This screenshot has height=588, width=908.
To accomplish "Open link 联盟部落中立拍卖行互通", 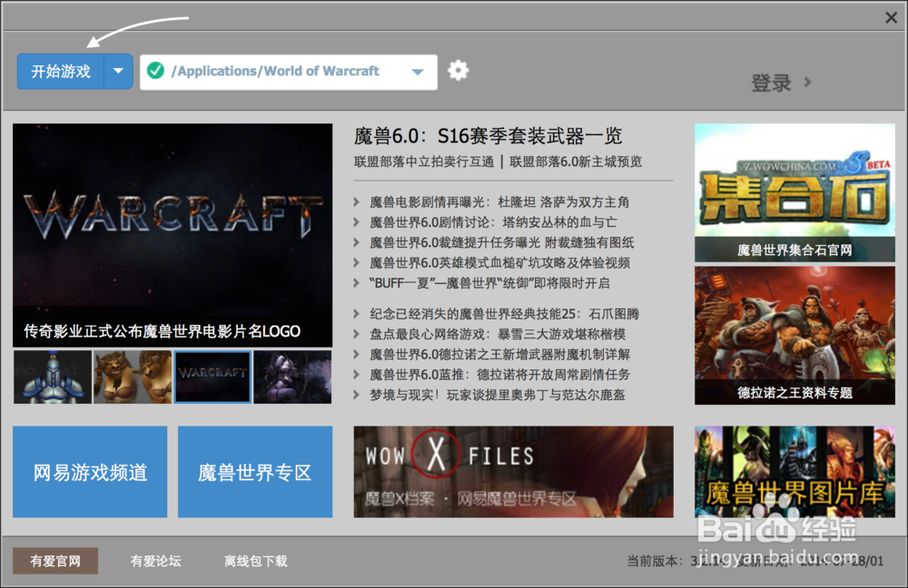I will pos(424,162).
